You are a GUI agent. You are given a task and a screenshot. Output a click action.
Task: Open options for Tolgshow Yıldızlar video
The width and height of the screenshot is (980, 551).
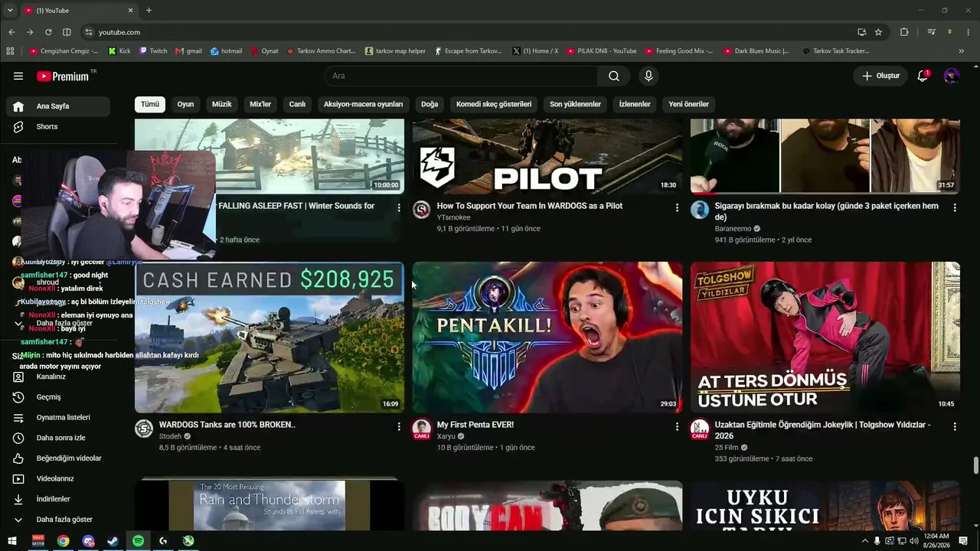click(955, 426)
